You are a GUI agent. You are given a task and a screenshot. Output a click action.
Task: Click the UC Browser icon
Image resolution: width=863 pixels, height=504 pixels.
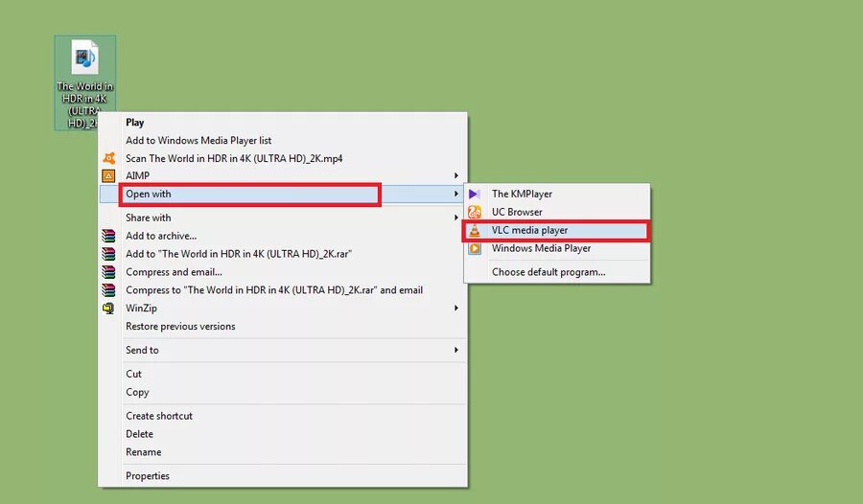pyautogui.click(x=475, y=213)
